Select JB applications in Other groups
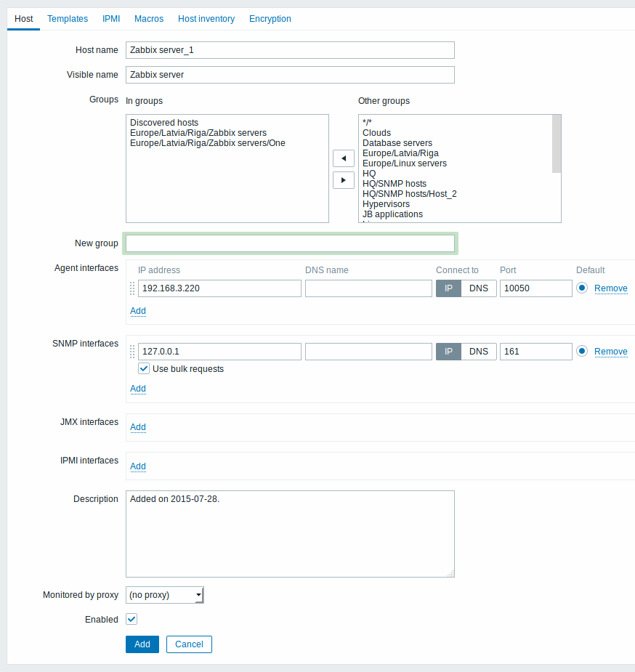The width and height of the screenshot is (635, 672). [392, 214]
